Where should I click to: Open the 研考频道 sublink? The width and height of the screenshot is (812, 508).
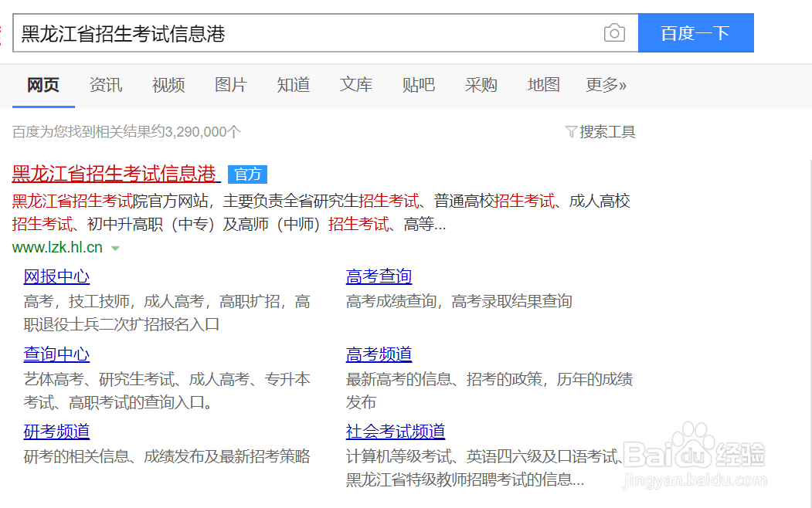[56, 432]
